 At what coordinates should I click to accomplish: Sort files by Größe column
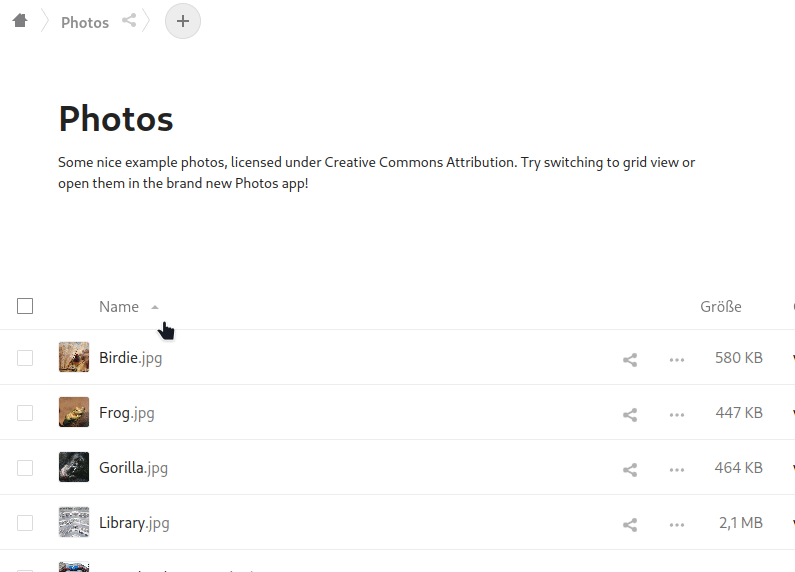(x=720, y=307)
